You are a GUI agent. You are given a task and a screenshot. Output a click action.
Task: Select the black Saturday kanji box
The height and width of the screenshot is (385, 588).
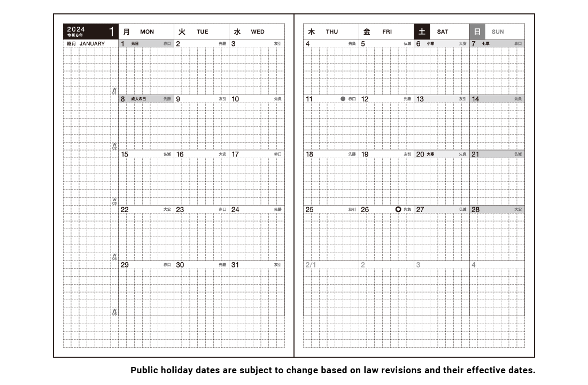[422, 32]
